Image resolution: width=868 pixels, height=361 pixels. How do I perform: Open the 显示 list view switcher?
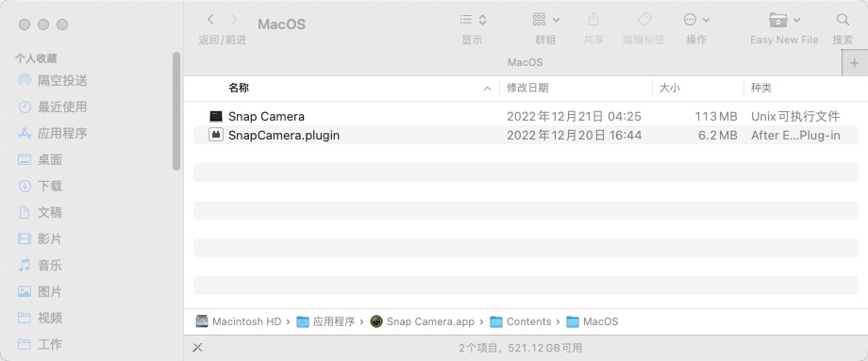pos(473,20)
